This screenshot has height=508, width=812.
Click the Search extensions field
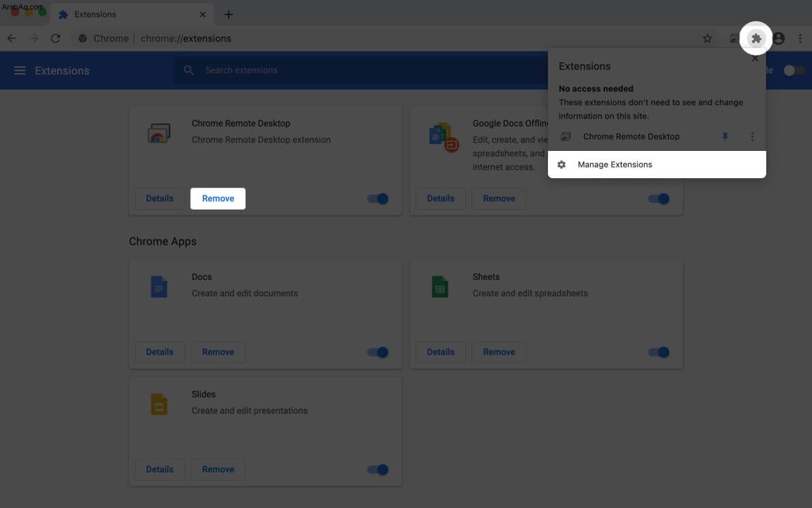click(360, 70)
